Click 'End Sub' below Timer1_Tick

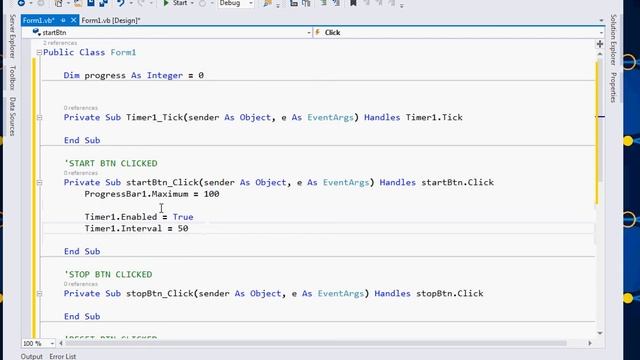point(82,140)
